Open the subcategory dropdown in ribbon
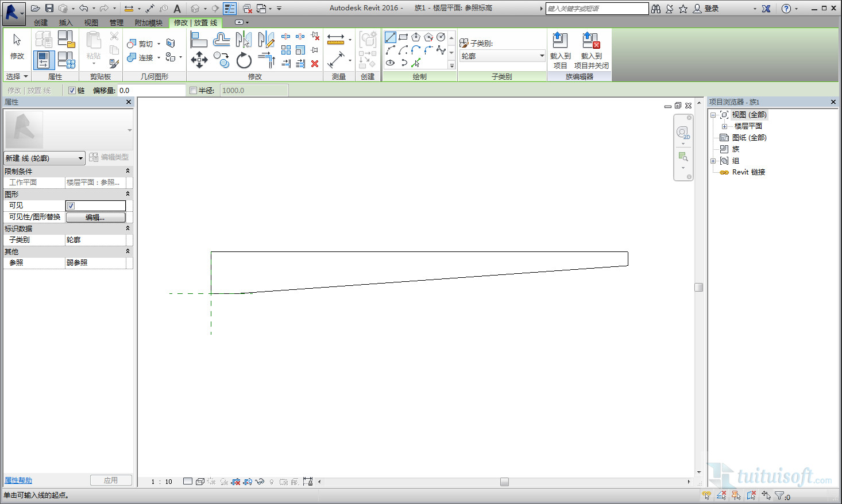 point(542,56)
